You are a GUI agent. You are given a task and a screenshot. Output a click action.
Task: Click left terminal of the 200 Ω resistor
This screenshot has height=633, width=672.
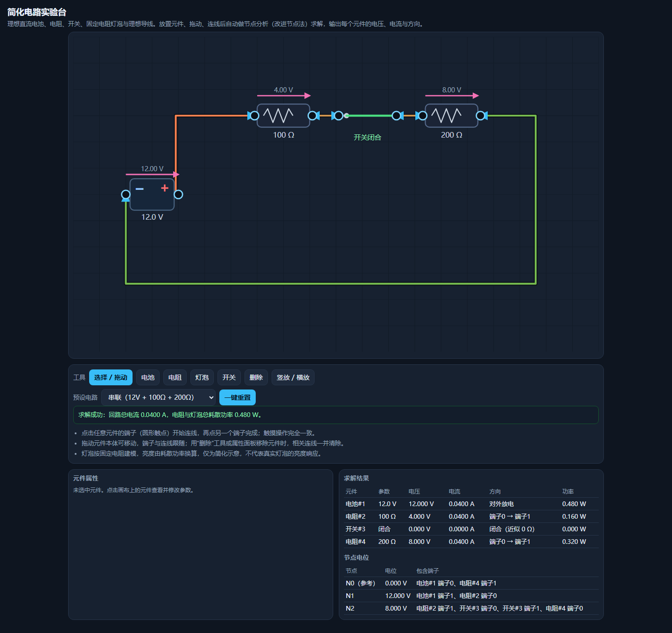[422, 116]
